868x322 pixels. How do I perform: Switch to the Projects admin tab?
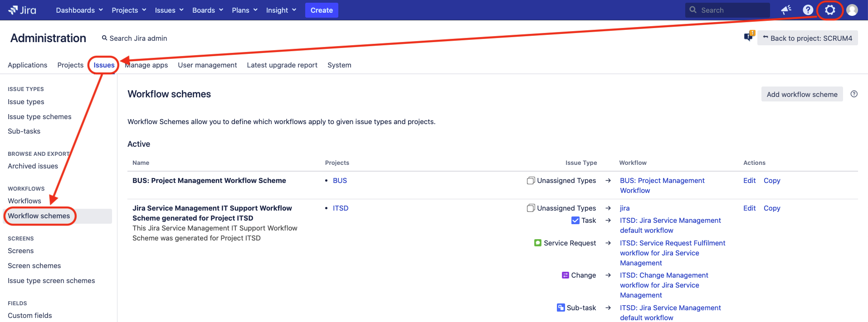(70, 65)
